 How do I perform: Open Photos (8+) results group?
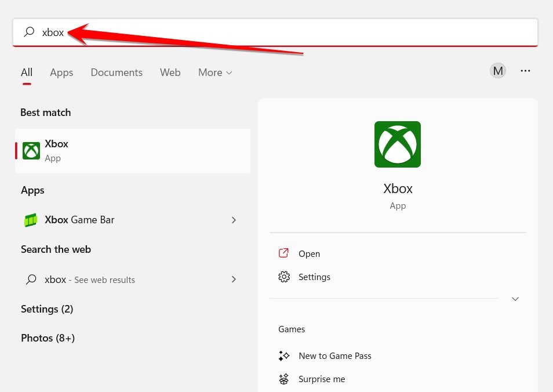(x=48, y=338)
